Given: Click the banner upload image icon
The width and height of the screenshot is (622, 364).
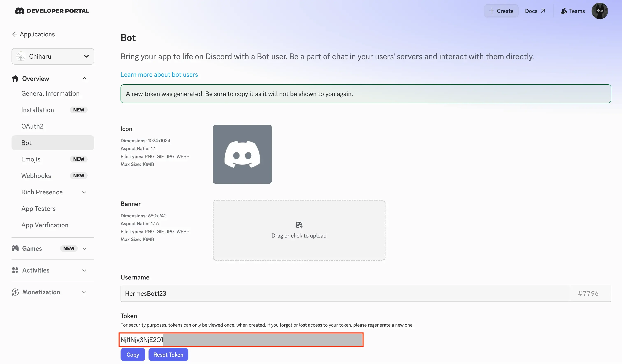Looking at the screenshot, I should [299, 225].
